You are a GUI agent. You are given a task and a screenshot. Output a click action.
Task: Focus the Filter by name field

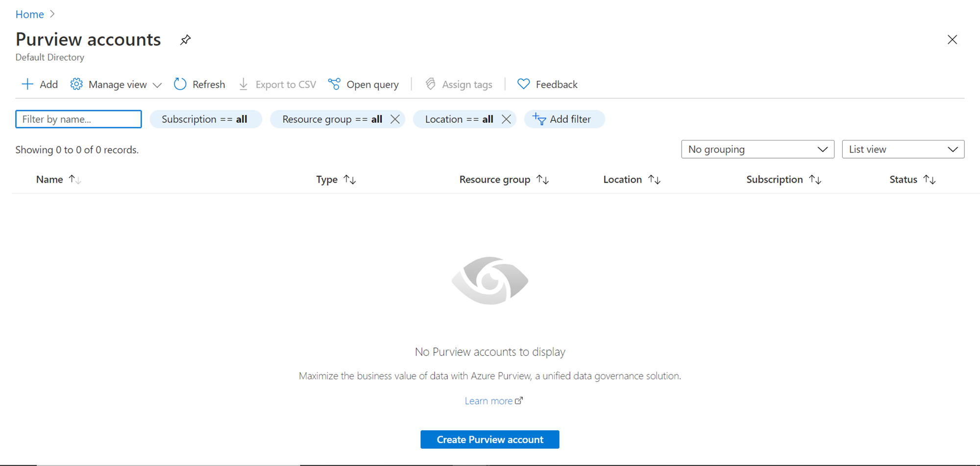coord(78,119)
